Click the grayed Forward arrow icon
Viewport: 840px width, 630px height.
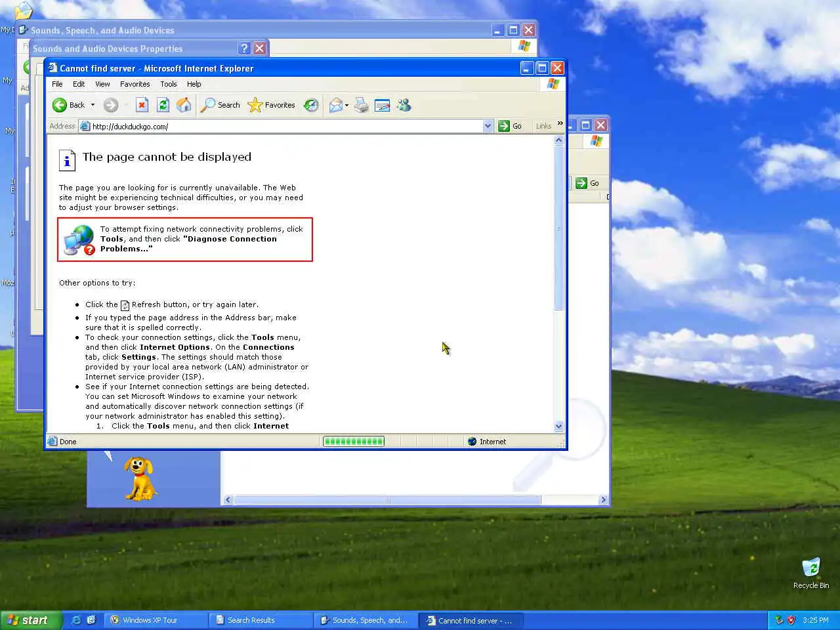111,105
